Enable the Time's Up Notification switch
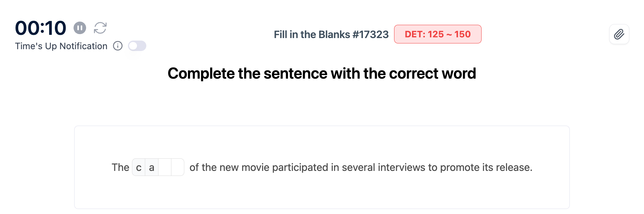The image size is (644, 214). 137,46
